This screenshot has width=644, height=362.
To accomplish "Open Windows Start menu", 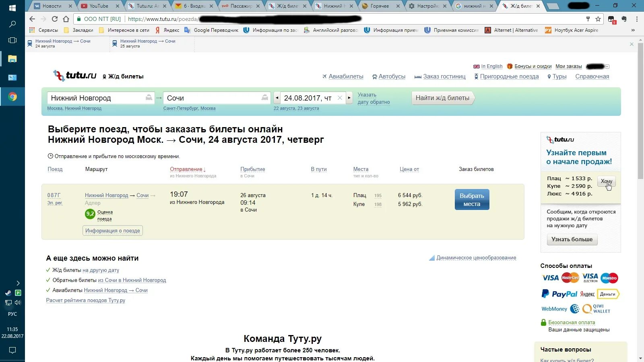I will click(x=12, y=8).
